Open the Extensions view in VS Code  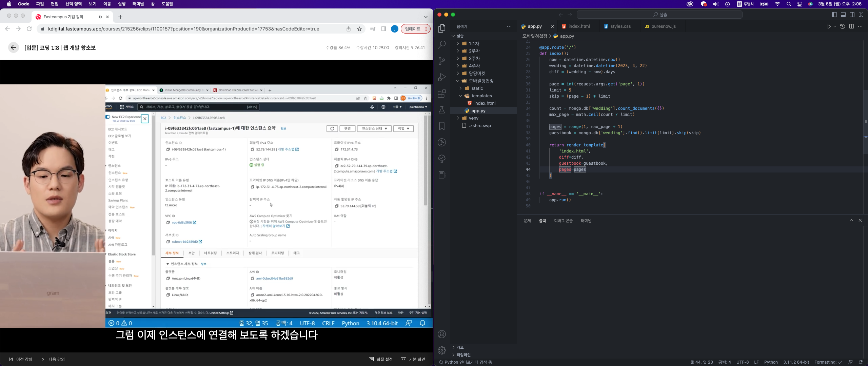[x=441, y=94]
